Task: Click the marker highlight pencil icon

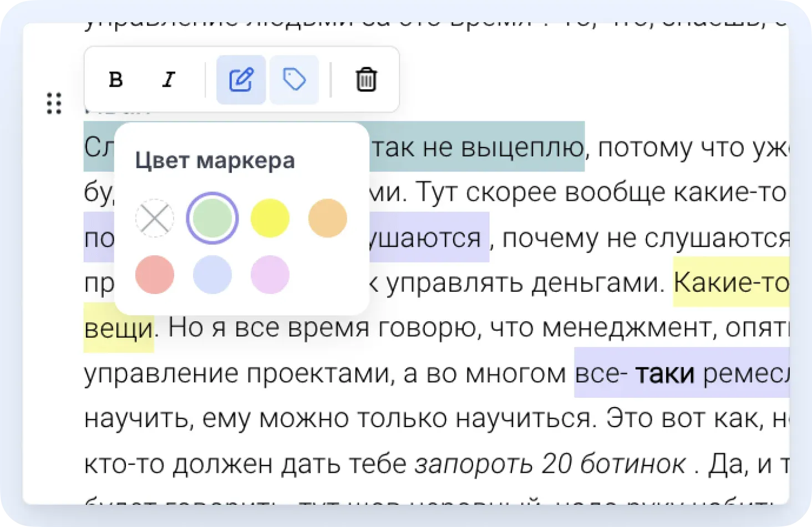Action: pyautogui.click(x=241, y=80)
